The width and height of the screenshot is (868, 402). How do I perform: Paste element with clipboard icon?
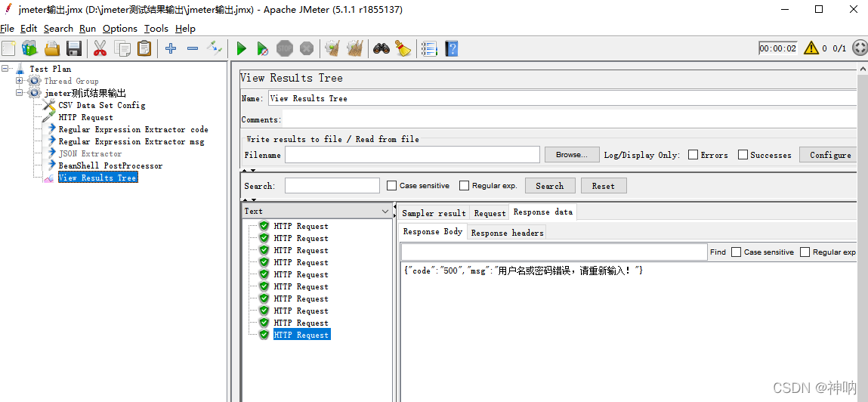click(144, 48)
